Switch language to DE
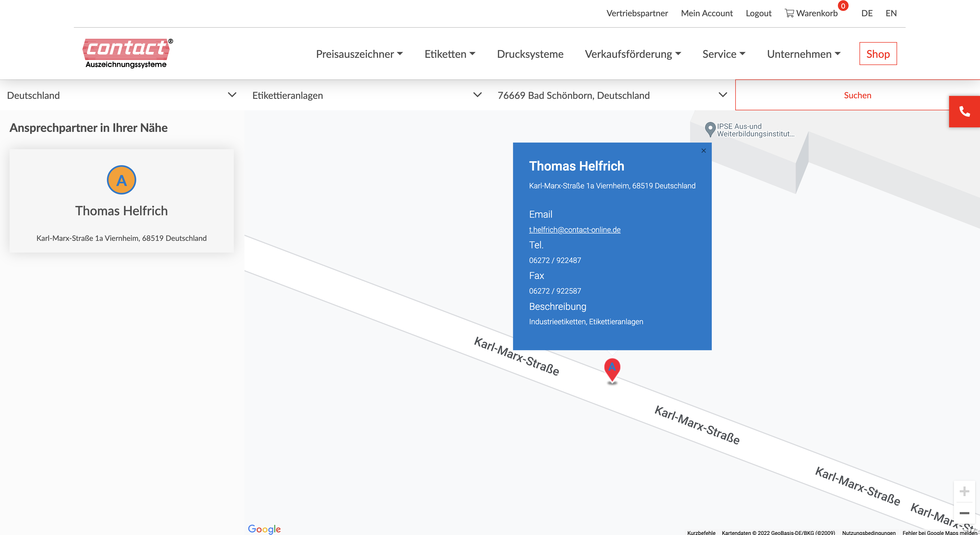980x535 pixels. (867, 13)
